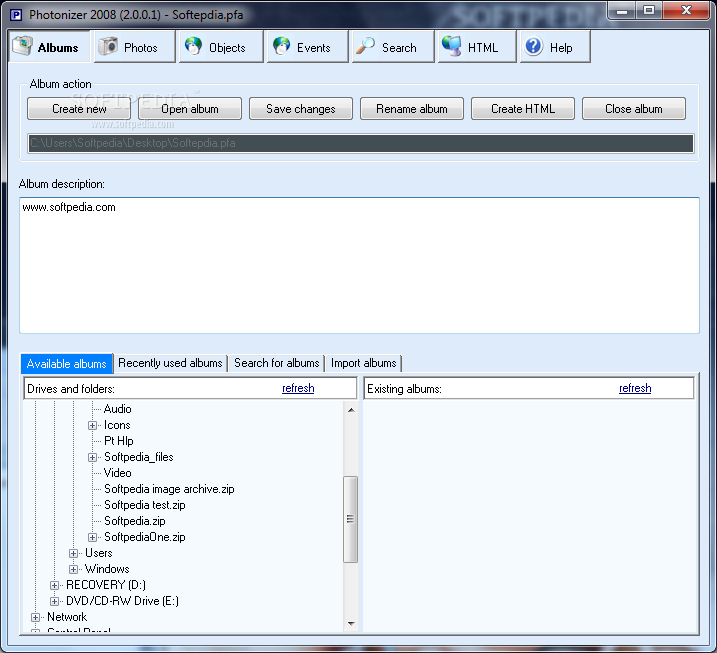Click the folder tree scrollbar thumb

point(350,519)
